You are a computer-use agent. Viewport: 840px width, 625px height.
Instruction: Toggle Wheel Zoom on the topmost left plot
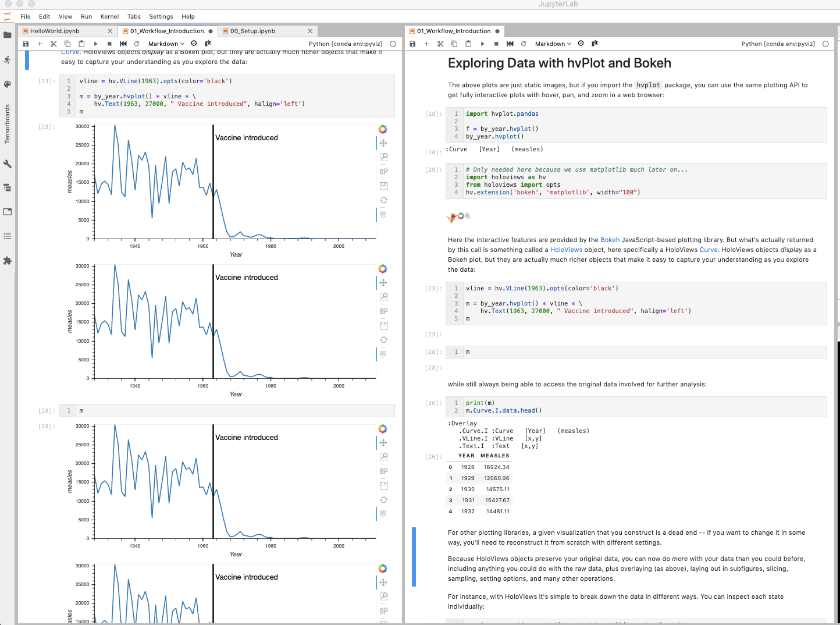pos(383,172)
